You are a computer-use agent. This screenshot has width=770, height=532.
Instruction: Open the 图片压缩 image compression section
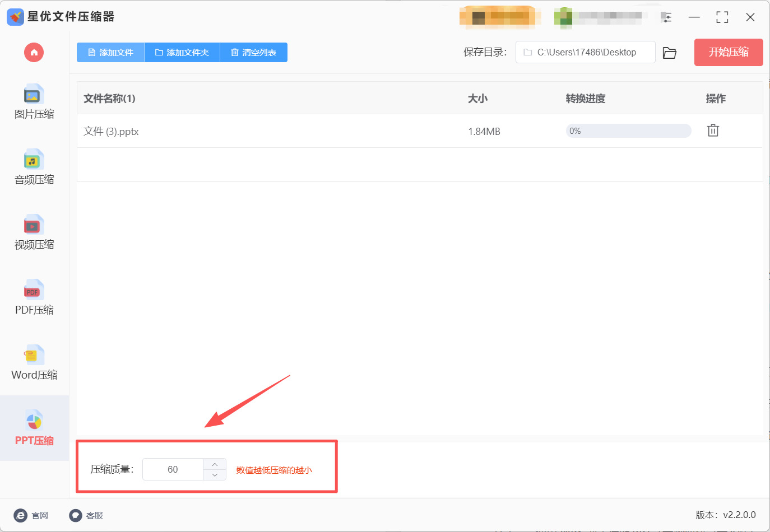(x=34, y=102)
